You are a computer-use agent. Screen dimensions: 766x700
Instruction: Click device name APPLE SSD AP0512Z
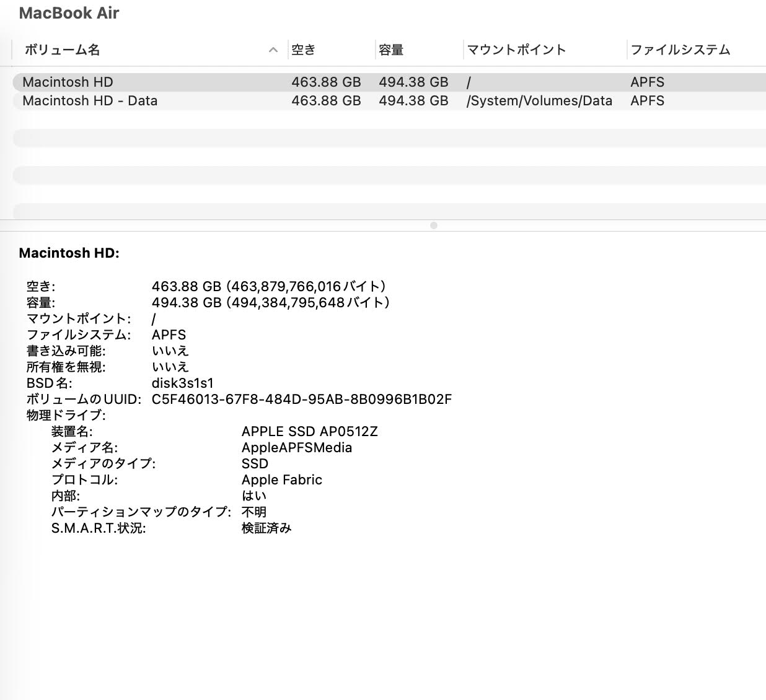(309, 431)
